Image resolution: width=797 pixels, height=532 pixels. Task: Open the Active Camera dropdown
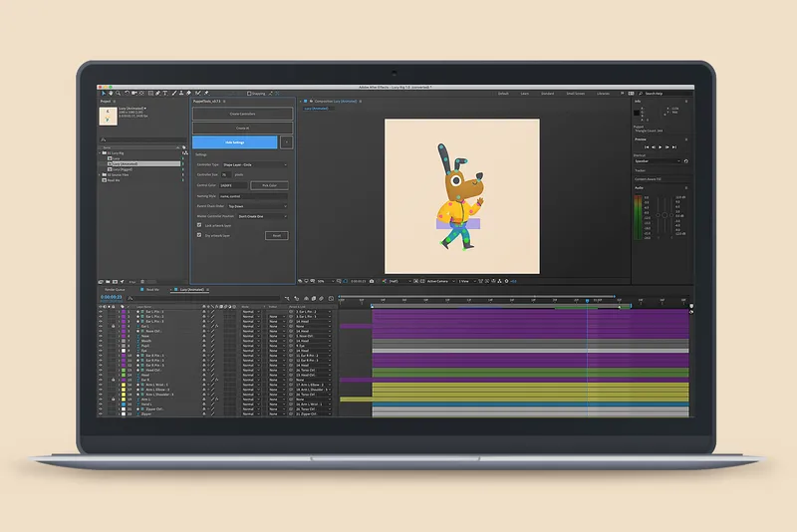(440, 281)
